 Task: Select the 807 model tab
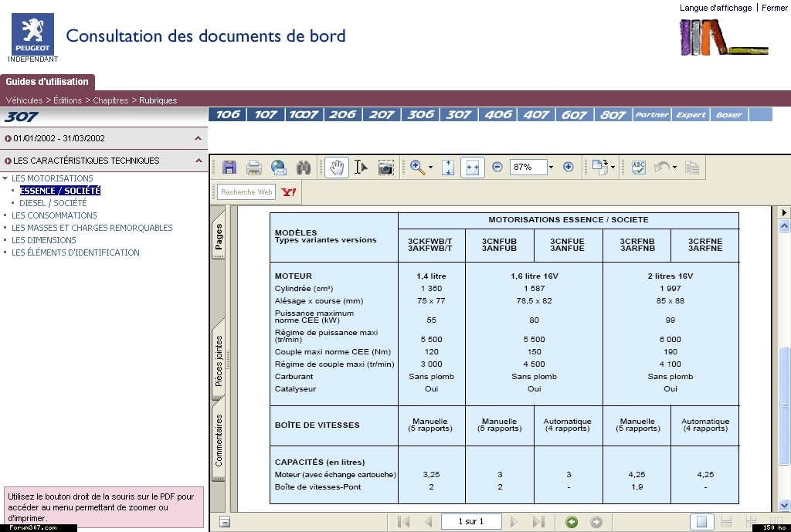(x=613, y=114)
